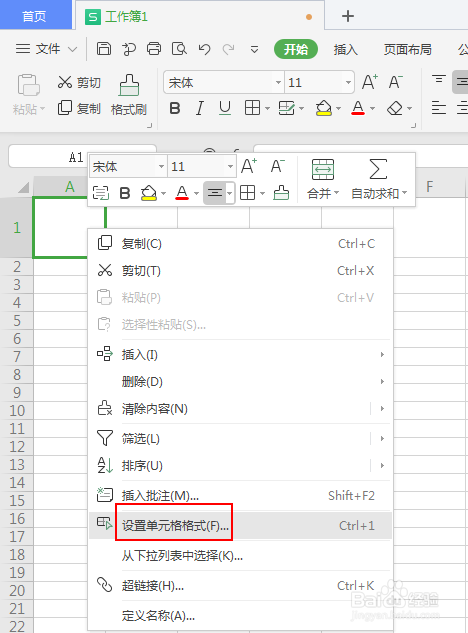Viewport: 468px width, 633px height.
Task: Click the ribbon fill color bucket
Action: tap(324, 108)
